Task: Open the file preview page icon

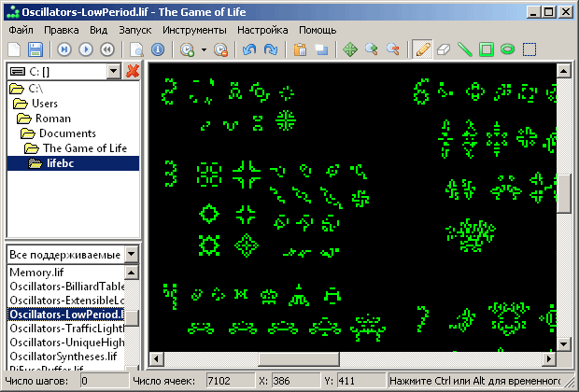Action: (x=136, y=49)
